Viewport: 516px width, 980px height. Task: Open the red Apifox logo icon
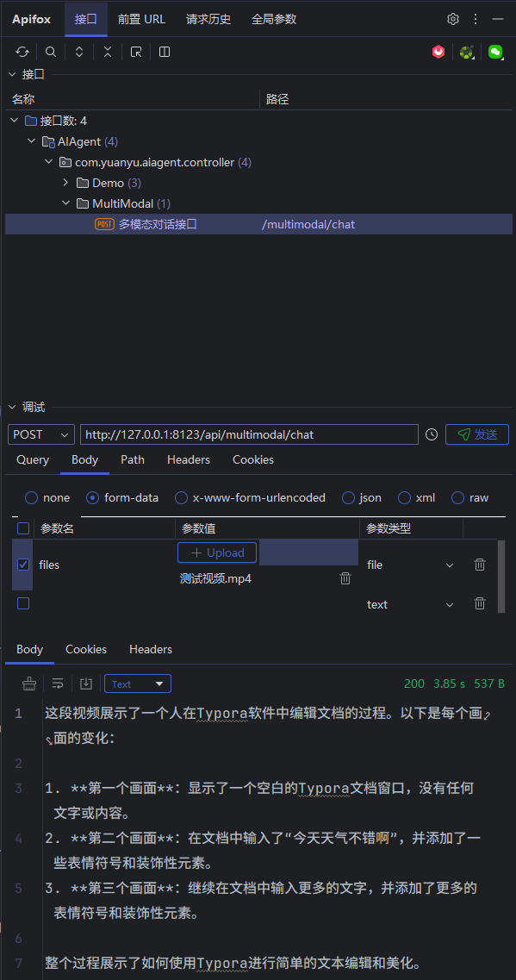[x=438, y=52]
